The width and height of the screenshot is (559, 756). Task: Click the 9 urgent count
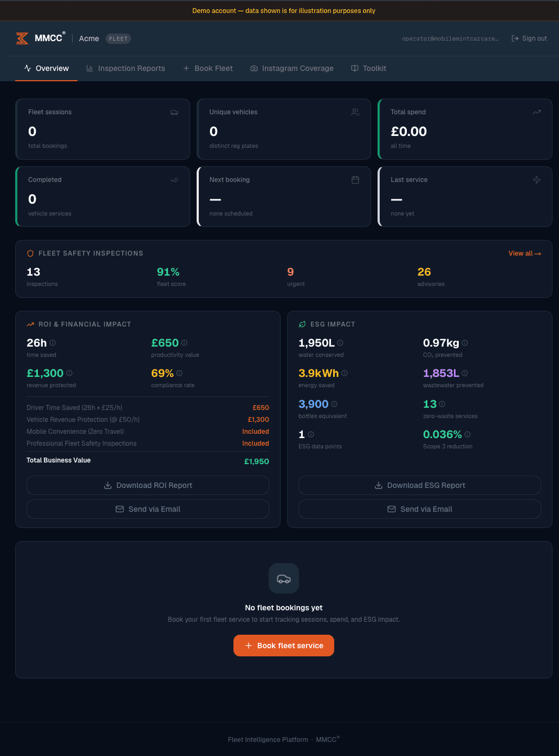290,272
